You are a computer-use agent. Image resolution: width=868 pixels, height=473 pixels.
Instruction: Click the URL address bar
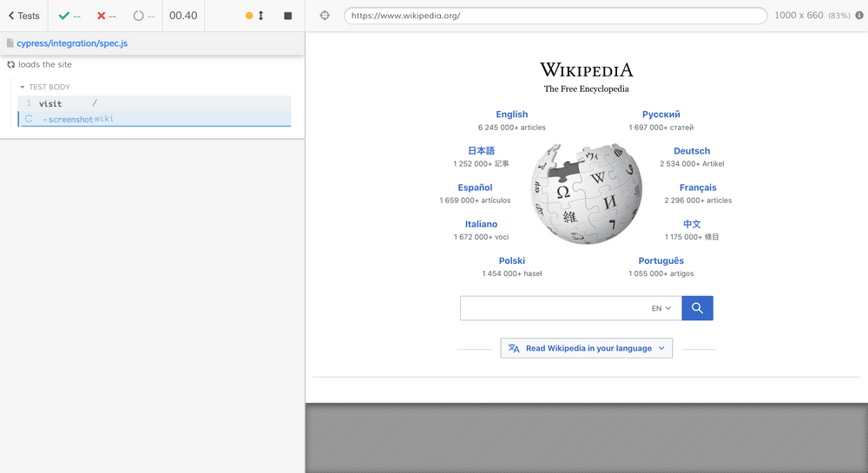556,16
